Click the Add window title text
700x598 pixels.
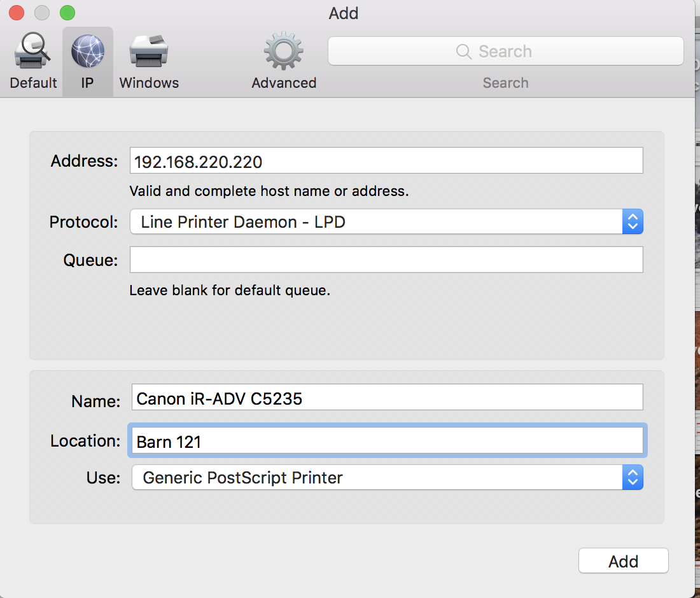point(343,13)
